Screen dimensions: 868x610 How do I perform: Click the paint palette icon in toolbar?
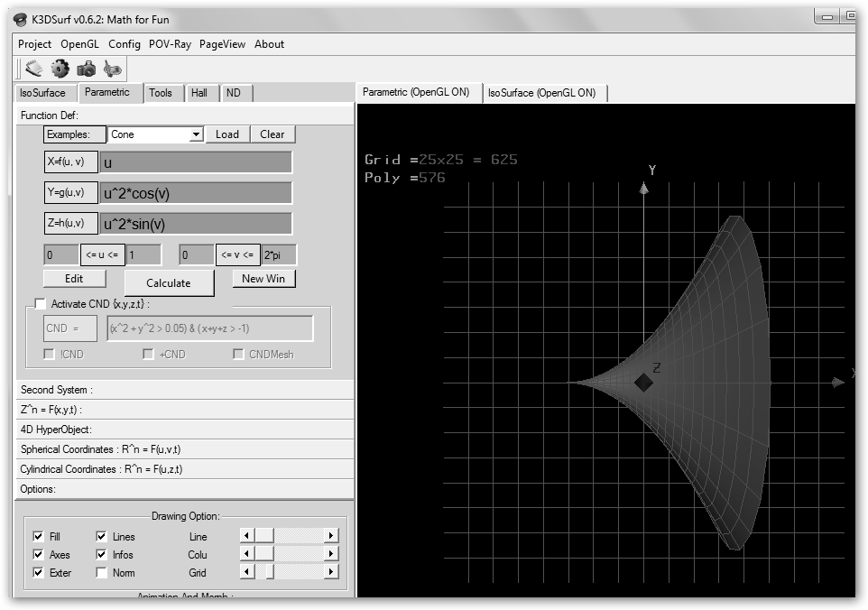tap(112, 68)
